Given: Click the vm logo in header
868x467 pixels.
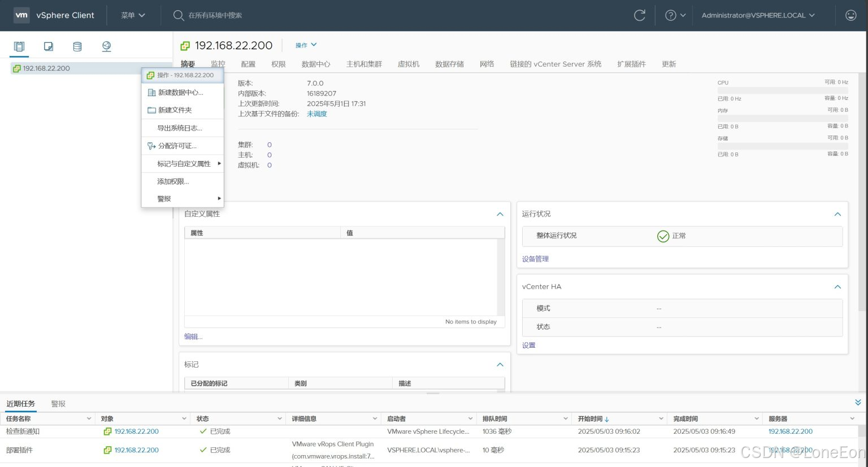Looking at the screenshot, I should (21, 15).
